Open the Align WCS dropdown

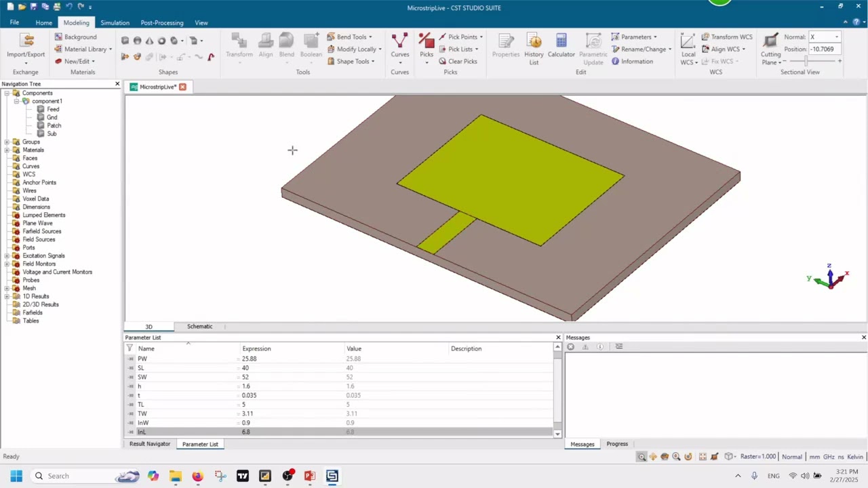pos(724,49)
